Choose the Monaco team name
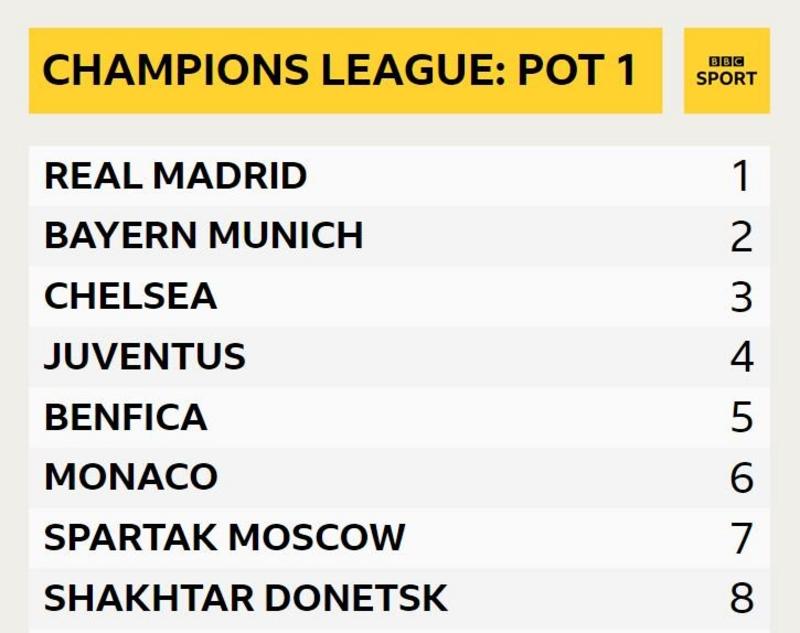 [x=130, y=477]
